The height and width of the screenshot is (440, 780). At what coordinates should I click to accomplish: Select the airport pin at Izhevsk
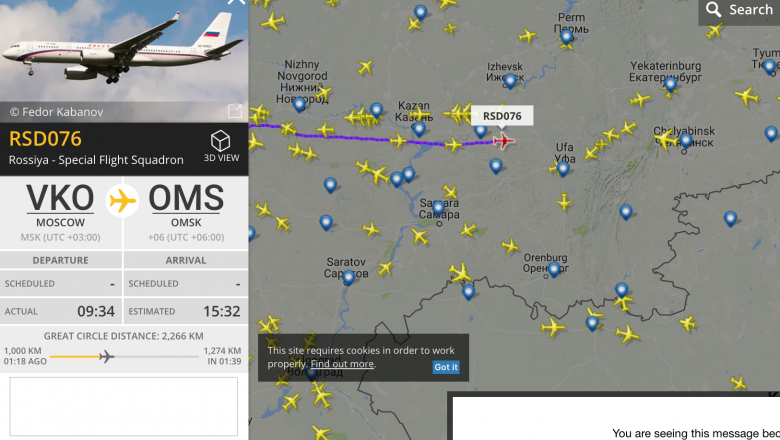coord(510,81)
